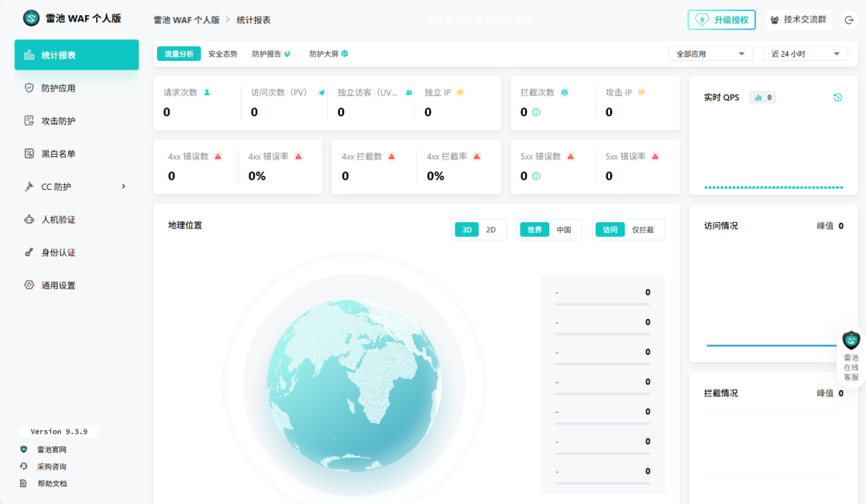Image resolution: width=866 pixels, height=504 pixels.
Task: Click the QPS bar-chart counter badge
Action: point(763,97)
